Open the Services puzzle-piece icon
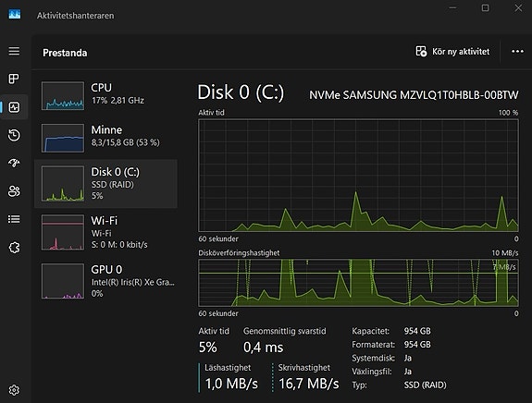Viewport: 532px width, 403px height. tap(14, 248)
